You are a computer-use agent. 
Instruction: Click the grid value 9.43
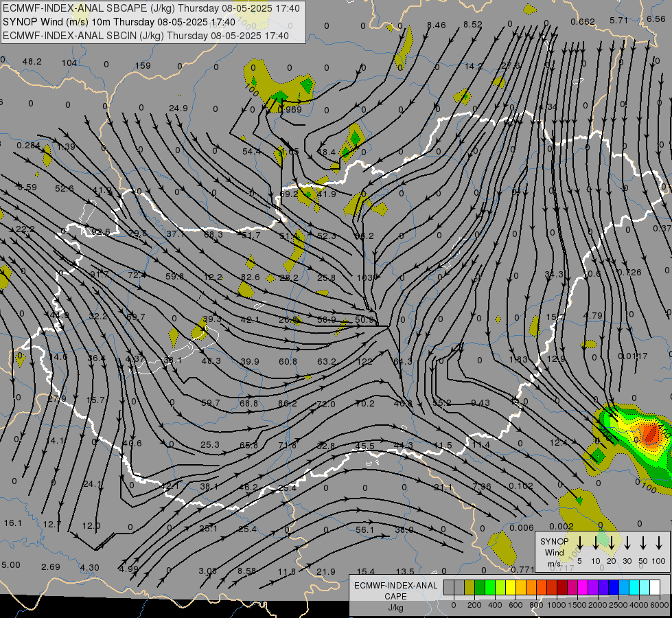[x=480, y=402]
